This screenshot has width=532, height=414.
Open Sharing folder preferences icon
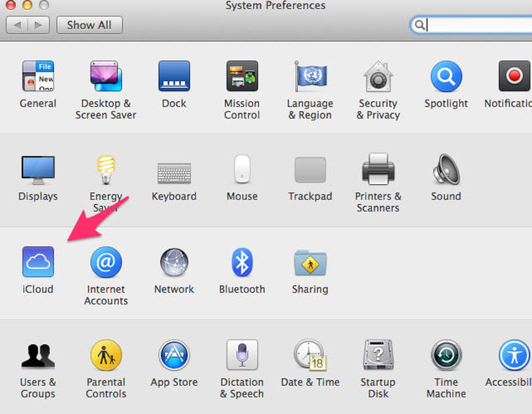(x=310, y=263)
